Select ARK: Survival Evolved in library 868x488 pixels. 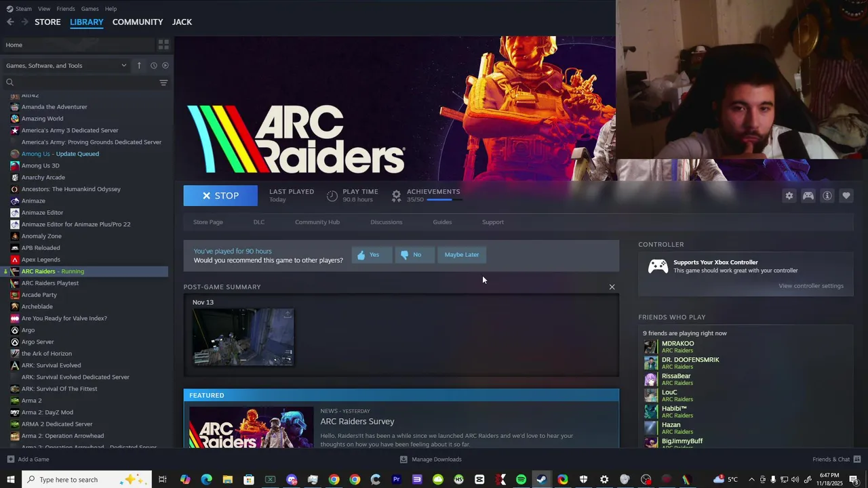tap(51, 365)
